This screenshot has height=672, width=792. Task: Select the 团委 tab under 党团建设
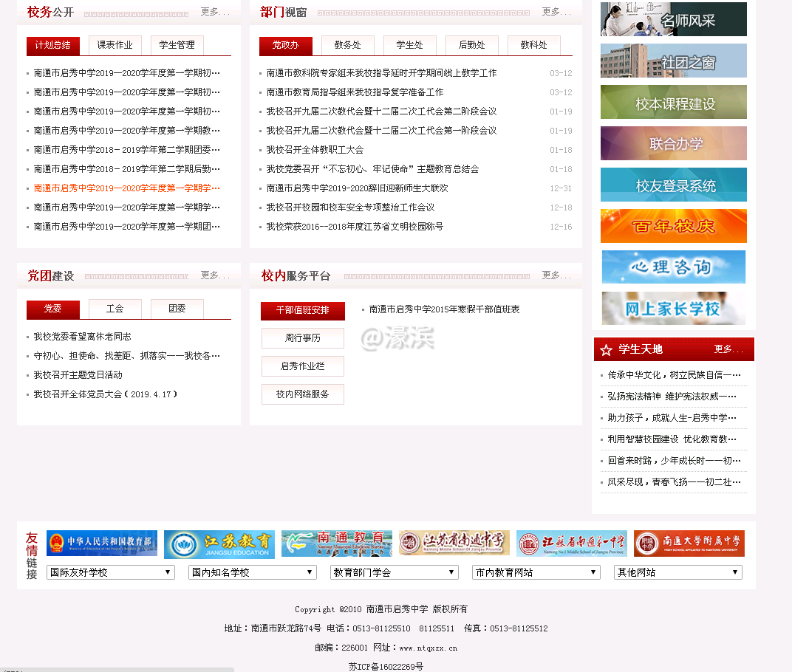177,309
